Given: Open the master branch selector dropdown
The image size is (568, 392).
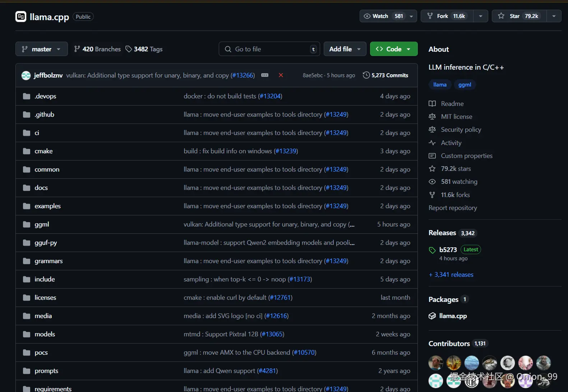Looking at the screenshot, I should coord(42,49).
